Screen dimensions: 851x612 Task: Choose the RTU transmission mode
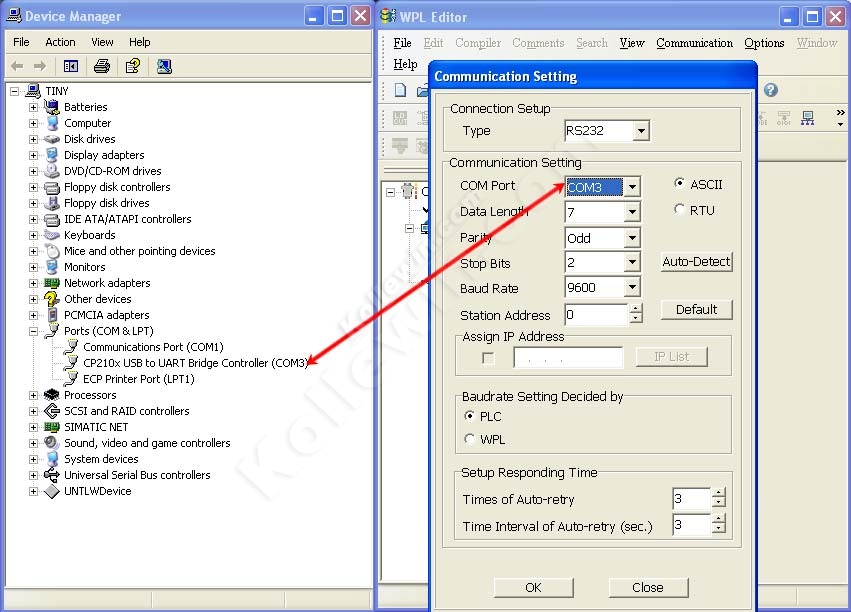click(x=681, y=210)
